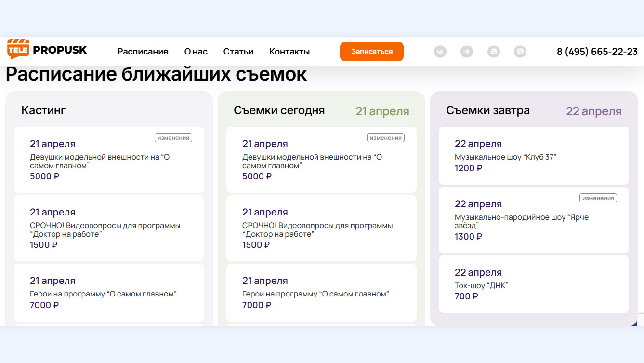
Task: Open Съемки сегодня card Герои на программу
Action: [321, 293]
